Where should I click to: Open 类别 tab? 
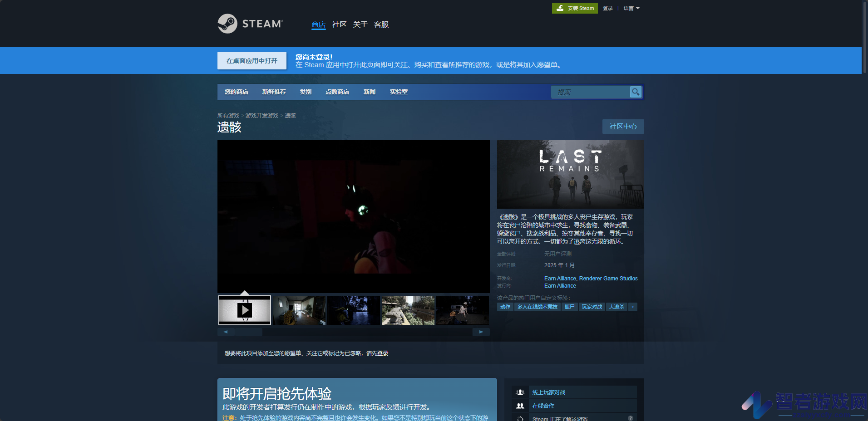306,92
